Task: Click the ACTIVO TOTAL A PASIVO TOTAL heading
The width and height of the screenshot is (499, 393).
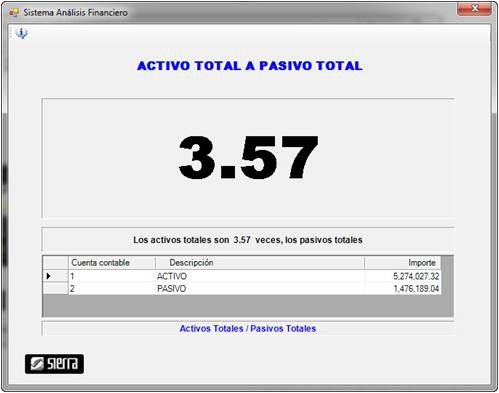Action: [x=250, y=66]
